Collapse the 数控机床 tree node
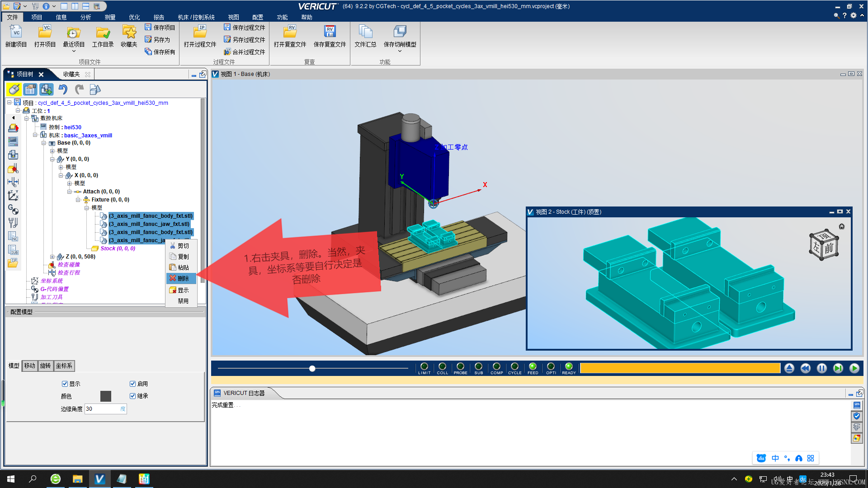This screenshot has height=488, width=868. point(26,118)
